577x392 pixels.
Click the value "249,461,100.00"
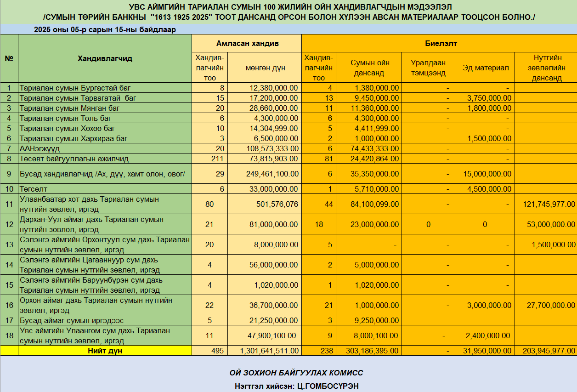point(272,174)
